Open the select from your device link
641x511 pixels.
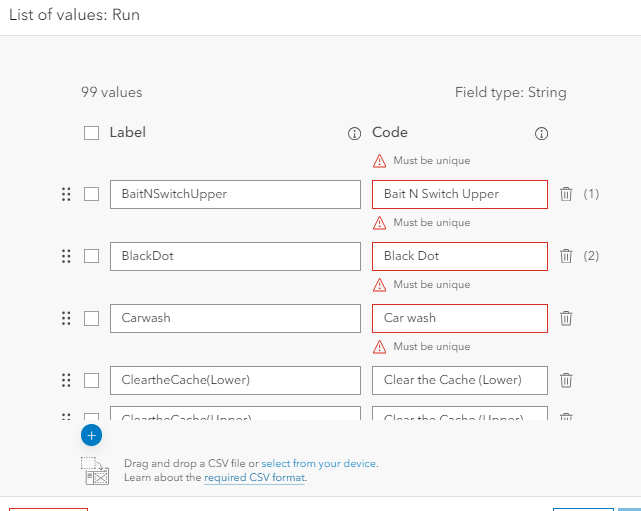[x=319, y=464]
